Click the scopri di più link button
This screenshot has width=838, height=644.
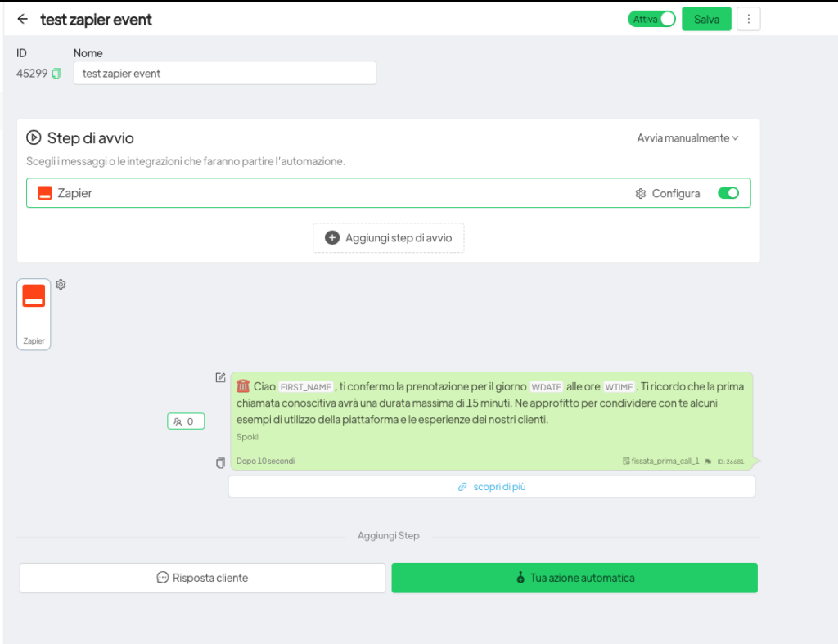pos(491,487)
